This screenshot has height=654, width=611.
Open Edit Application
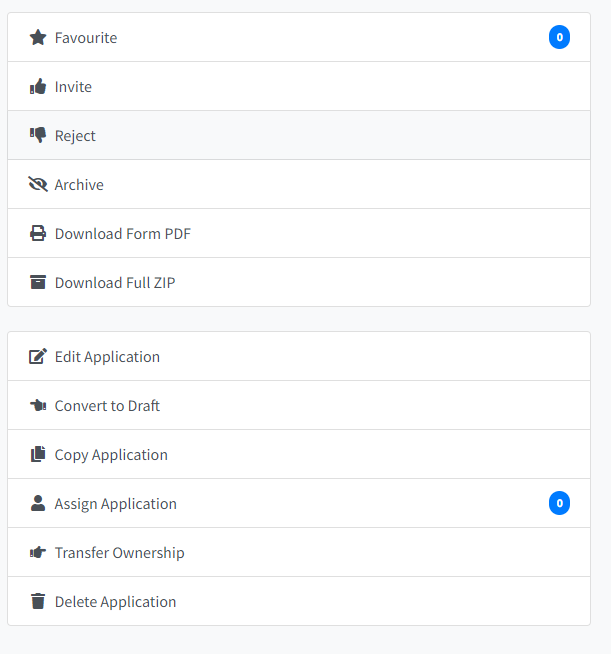click(299, 356)
